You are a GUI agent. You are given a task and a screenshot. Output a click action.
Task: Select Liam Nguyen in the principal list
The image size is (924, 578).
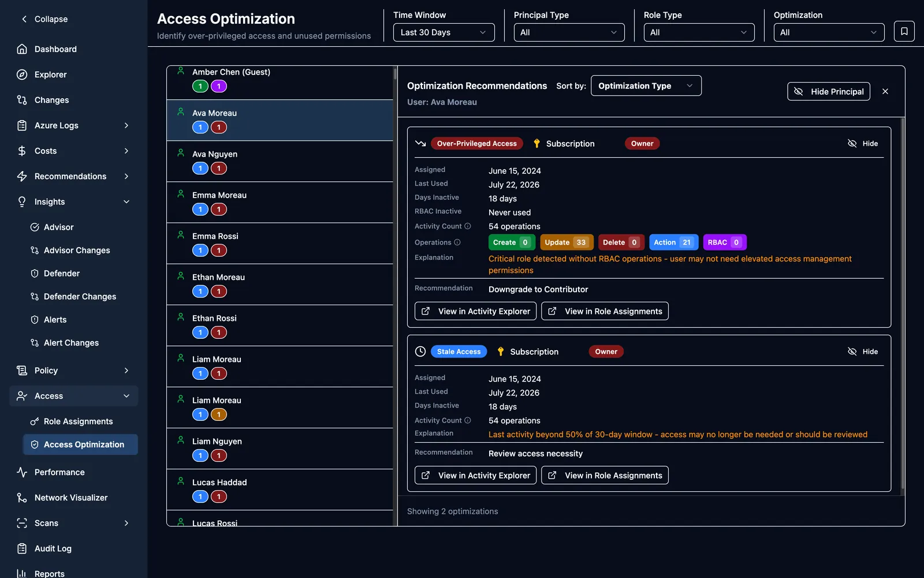click(280, 449)
